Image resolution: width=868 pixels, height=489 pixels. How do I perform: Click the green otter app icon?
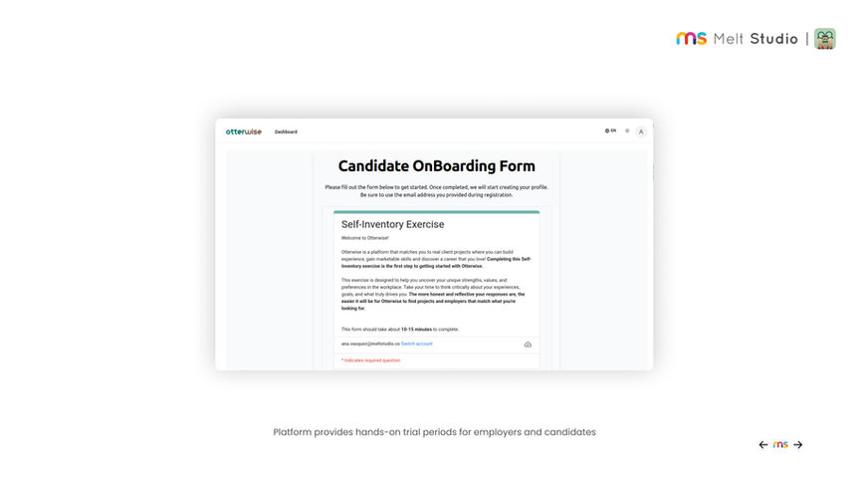point(824,39)
